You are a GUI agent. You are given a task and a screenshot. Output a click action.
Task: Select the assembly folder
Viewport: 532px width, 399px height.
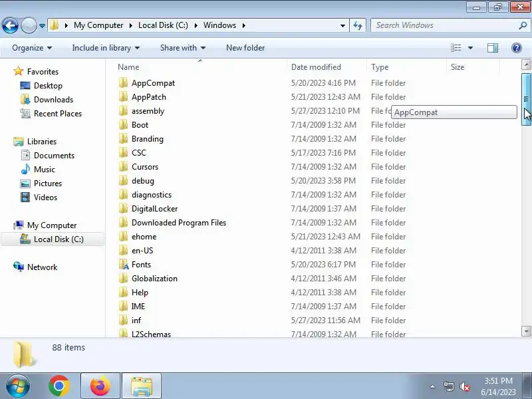(148, 111)
